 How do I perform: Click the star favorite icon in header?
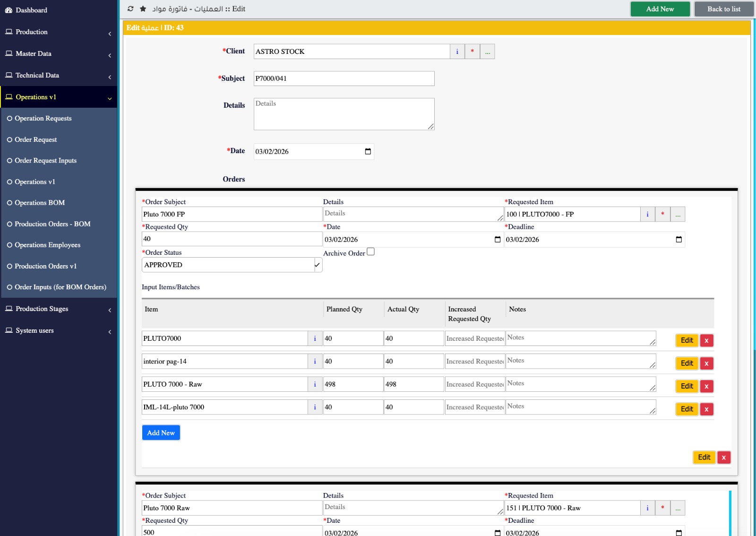coord(143,9)
